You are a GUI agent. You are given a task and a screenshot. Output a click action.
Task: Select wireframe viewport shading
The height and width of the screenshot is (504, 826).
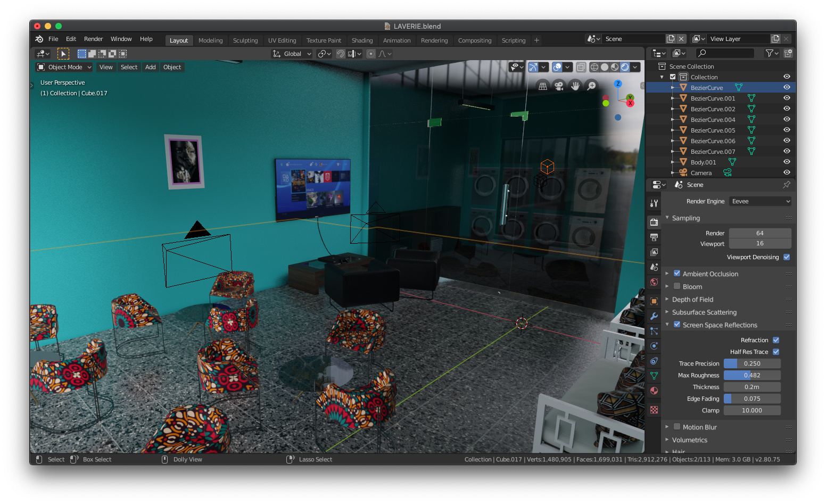(x=594, y=67)
